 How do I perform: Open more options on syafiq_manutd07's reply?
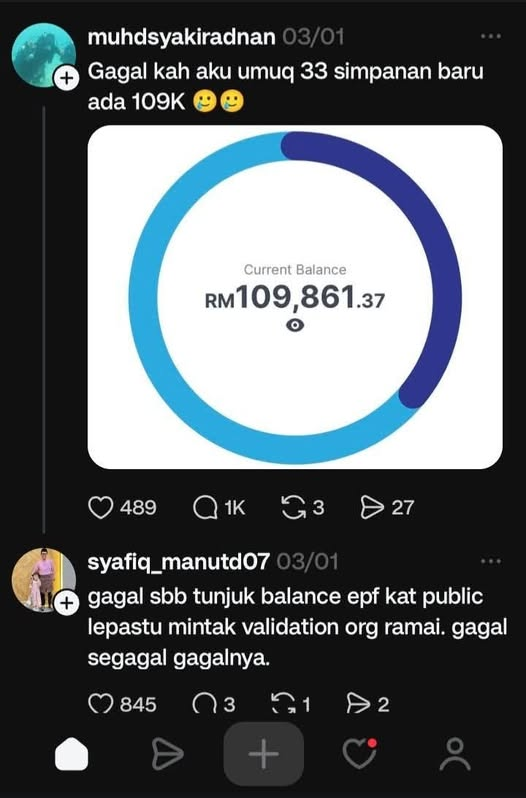[491, 561]
